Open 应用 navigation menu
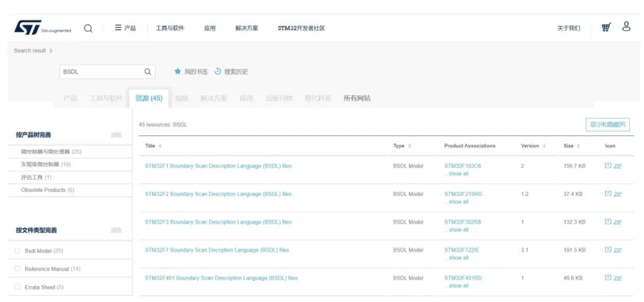 point(209,28)
